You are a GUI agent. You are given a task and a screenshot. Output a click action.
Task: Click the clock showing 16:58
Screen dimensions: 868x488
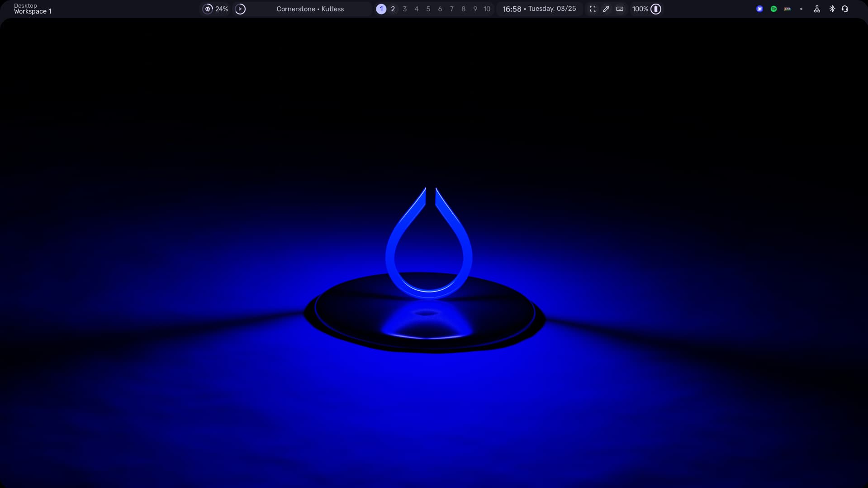coord(512,9)
